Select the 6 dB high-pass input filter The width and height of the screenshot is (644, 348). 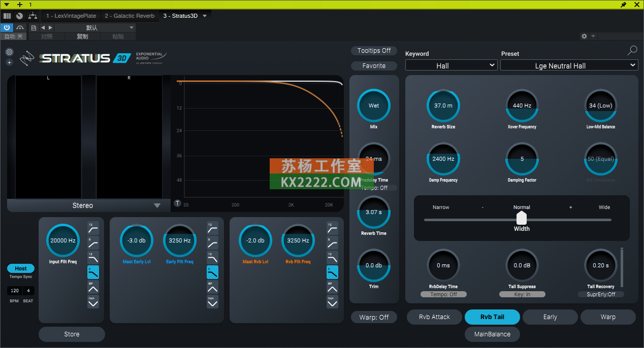93,242
